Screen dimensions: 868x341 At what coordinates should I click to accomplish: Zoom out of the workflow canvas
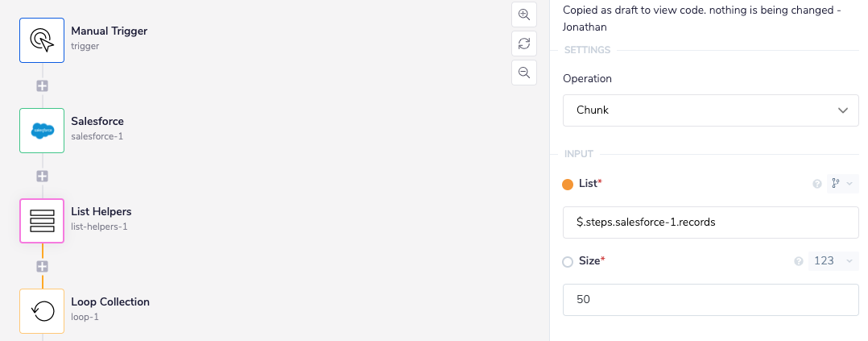(x=524, y=73)
